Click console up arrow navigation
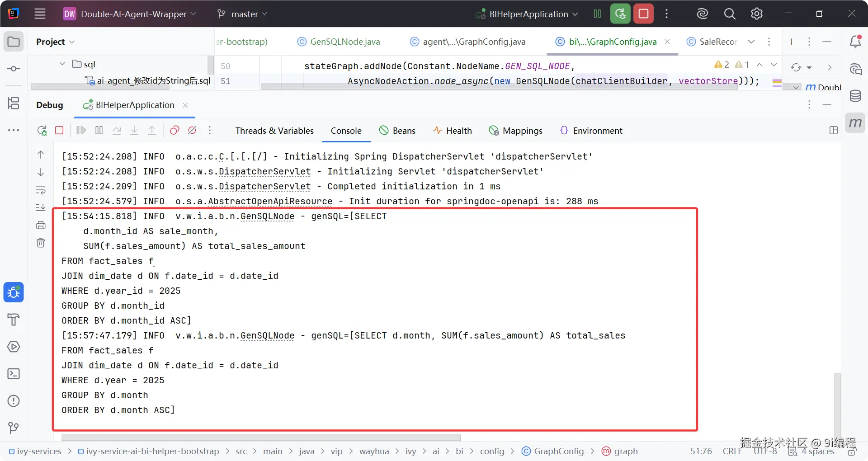Screen dimensions: 868x461 [41, 155]
